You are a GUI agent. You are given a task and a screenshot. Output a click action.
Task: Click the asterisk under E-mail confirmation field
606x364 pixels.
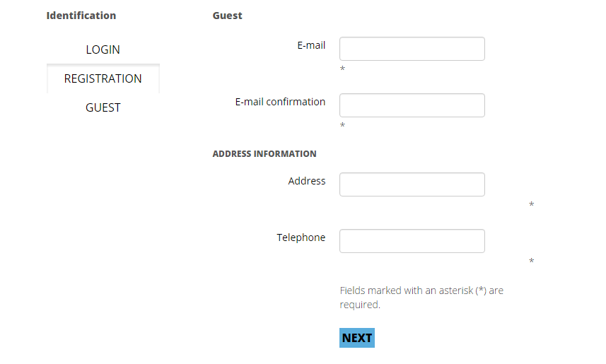342,126
